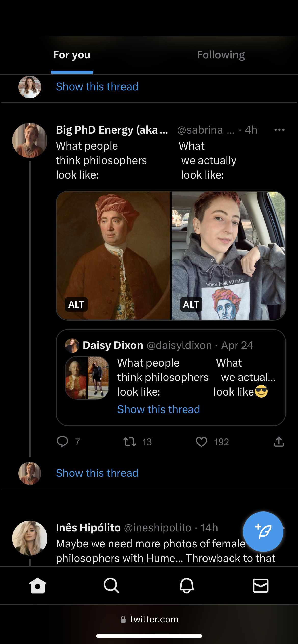Click the compose new tweet button
Image resolution: width=298 pixels, height=644 pixels.
point(263,532)
